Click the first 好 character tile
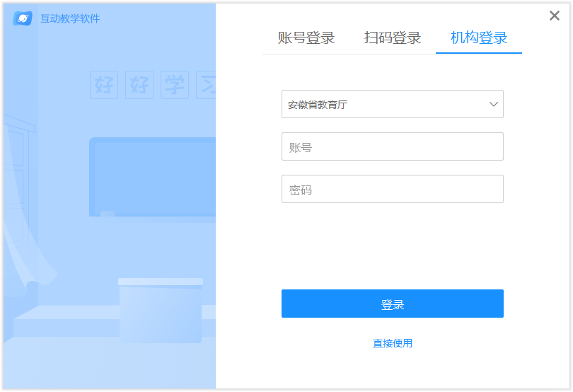This screenshot has height=392, width=573. point(104,85)
